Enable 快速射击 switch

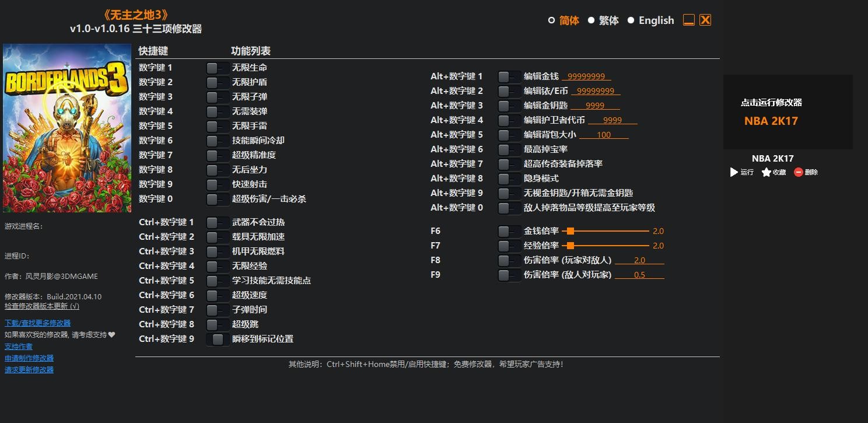[x=217, y=184]
